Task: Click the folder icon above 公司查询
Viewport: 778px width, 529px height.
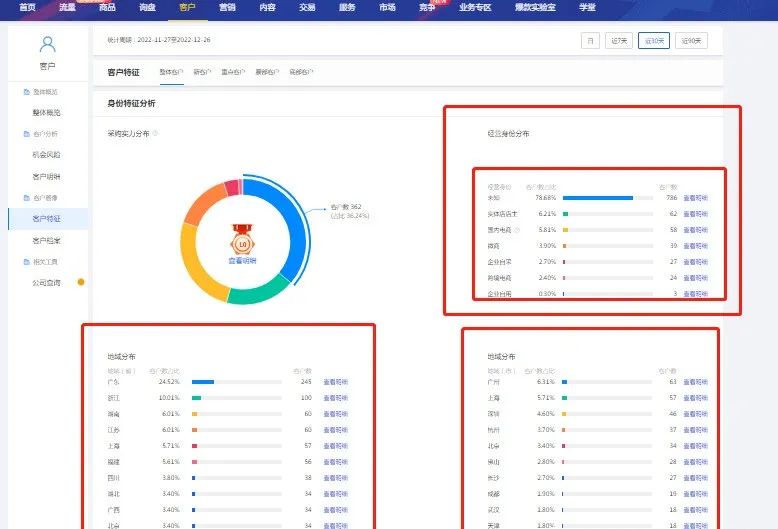Action: click(27, 262)
